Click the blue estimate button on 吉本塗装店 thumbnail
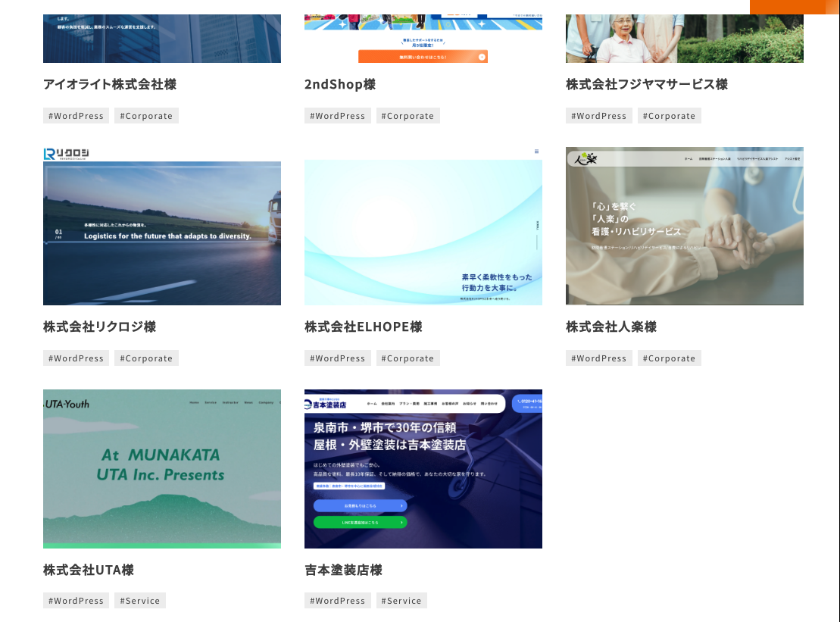 click(x=360, y=505)
